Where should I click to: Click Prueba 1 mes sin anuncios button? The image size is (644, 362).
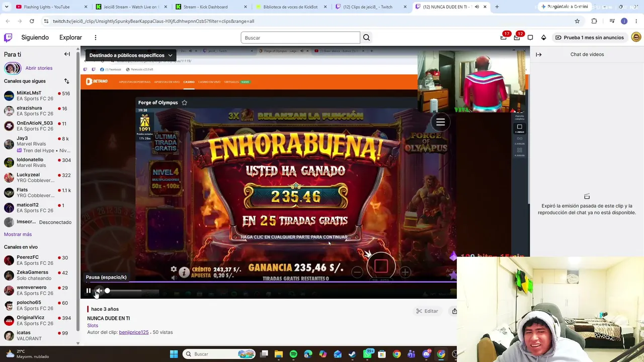click(590, 38)
